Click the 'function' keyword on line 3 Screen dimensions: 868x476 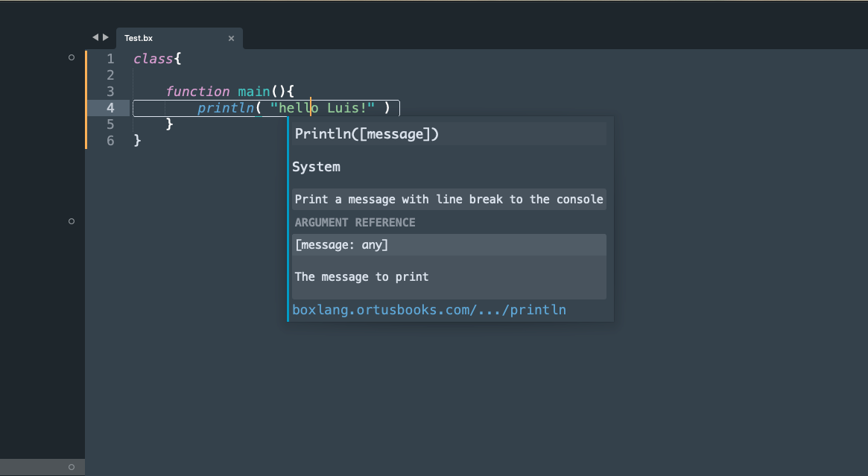pyautogui.click(x=197, y=92)
